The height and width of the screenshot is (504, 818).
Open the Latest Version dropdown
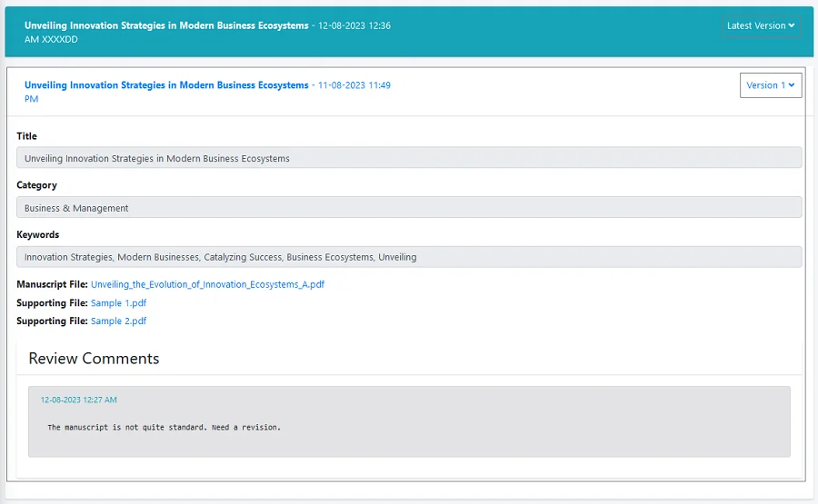tap(761, 25)
